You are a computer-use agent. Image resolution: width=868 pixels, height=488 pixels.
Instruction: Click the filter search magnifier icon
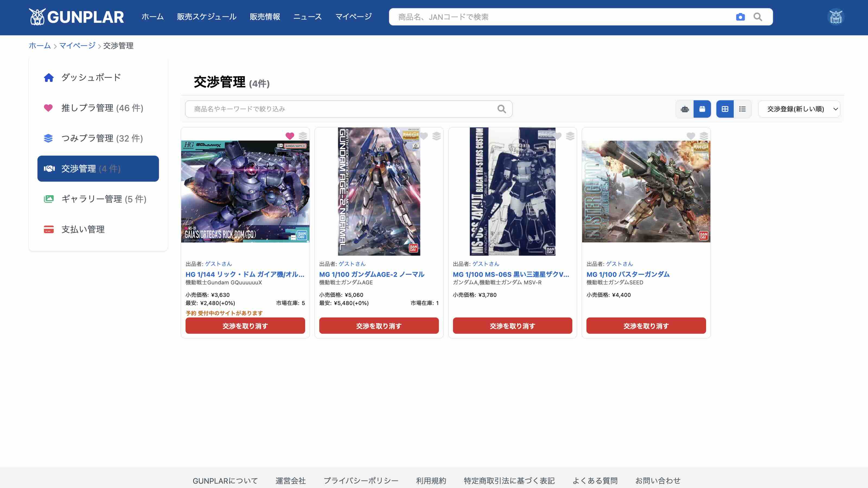point(502,109)
